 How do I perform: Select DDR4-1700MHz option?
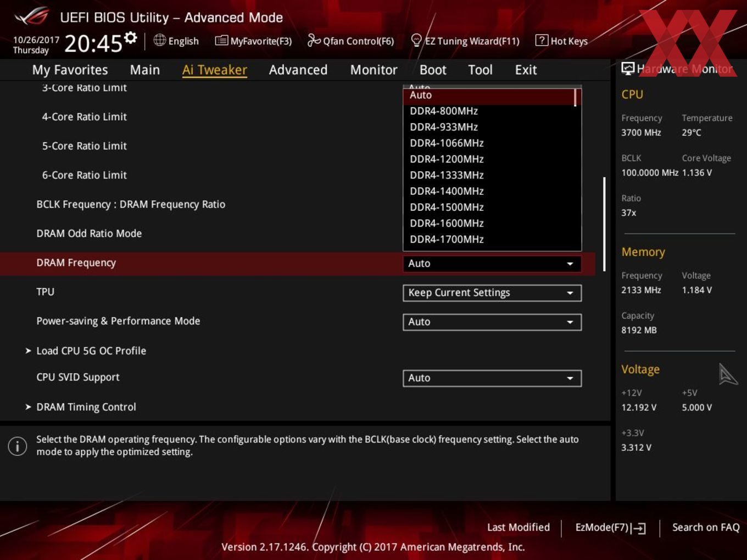[488, 239]
